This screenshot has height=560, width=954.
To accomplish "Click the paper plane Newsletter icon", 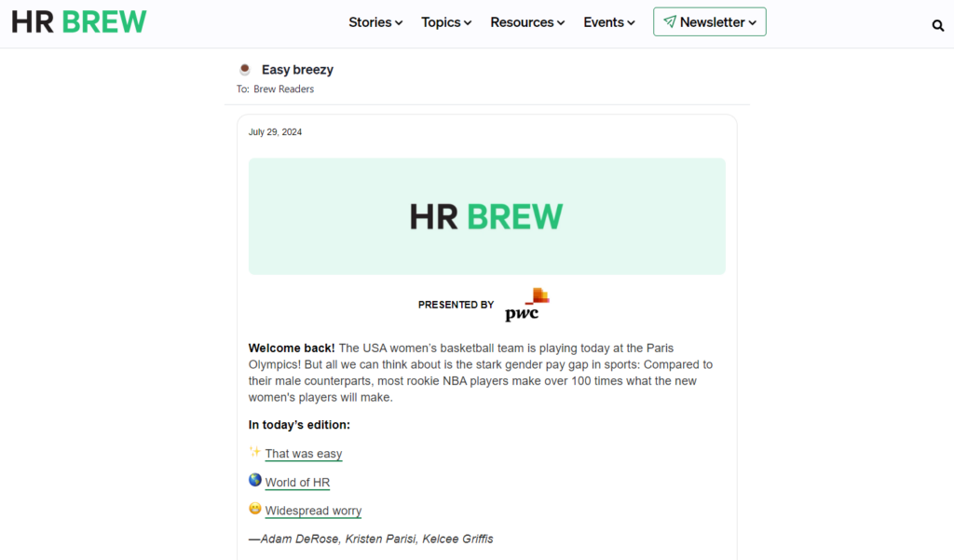I will (x=669, y=22).
